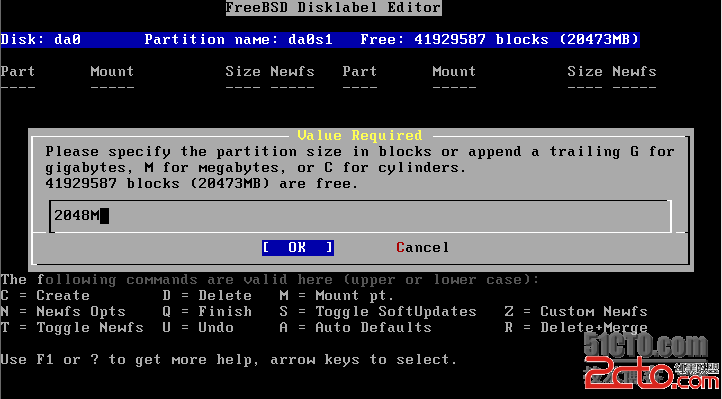Click the 'R = Delete+Merge' command text

576,328
